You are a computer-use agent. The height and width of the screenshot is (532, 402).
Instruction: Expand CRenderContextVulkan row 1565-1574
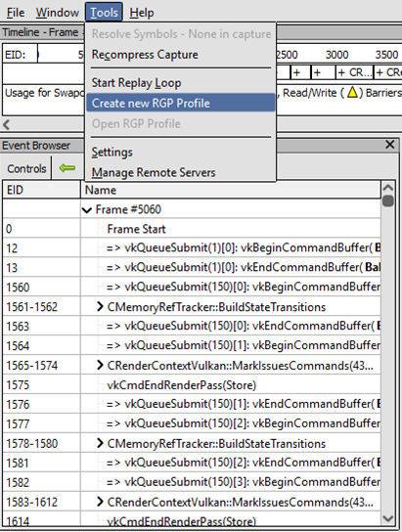(100, 365)
